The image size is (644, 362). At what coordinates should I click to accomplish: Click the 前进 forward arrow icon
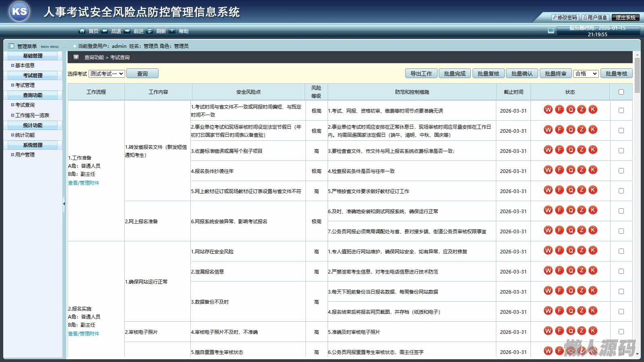(x=127, y=31)
